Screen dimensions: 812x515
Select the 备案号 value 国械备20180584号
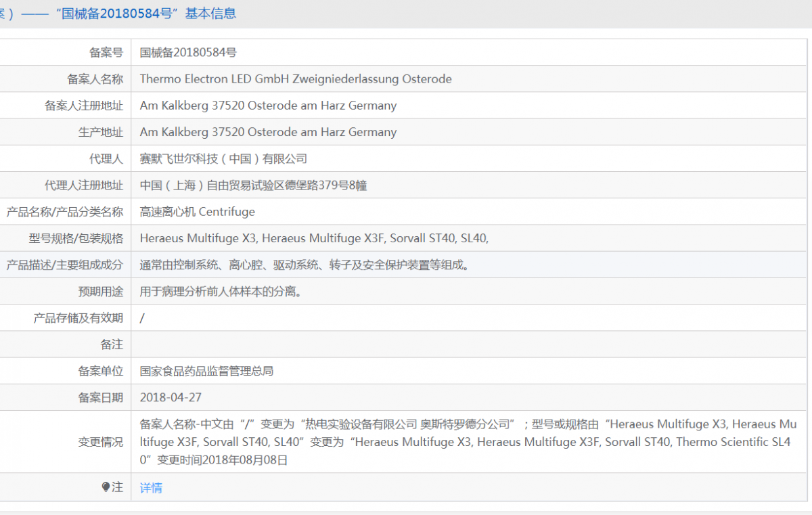pos(188,52)
